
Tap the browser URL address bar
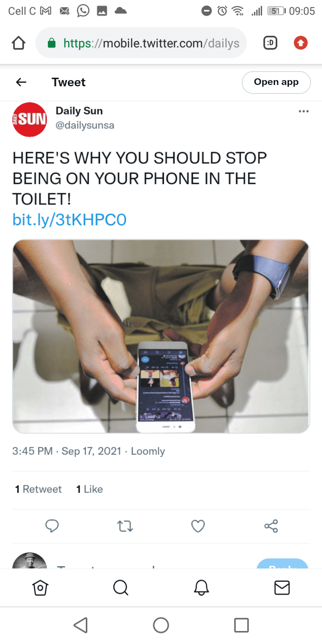tap(141, 43)
